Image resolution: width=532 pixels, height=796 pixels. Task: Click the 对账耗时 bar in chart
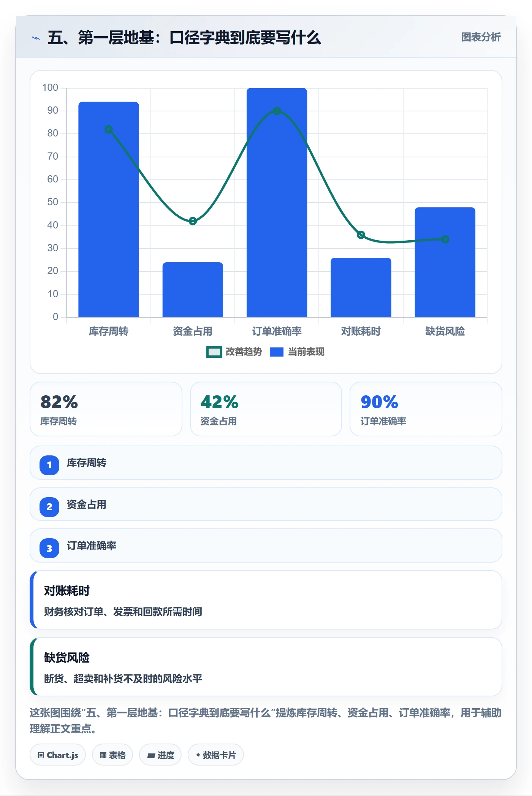pyautogui.click(x=361, y=287)
